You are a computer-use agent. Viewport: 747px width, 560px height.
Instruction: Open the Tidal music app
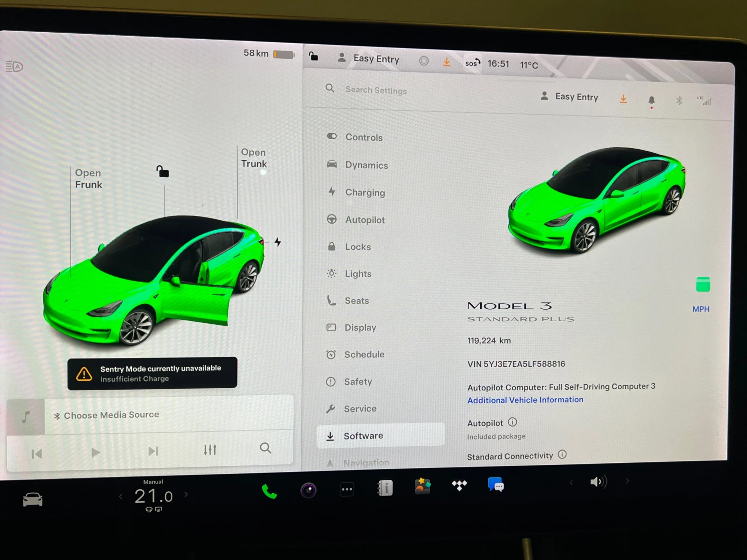[x=459, y=485]
